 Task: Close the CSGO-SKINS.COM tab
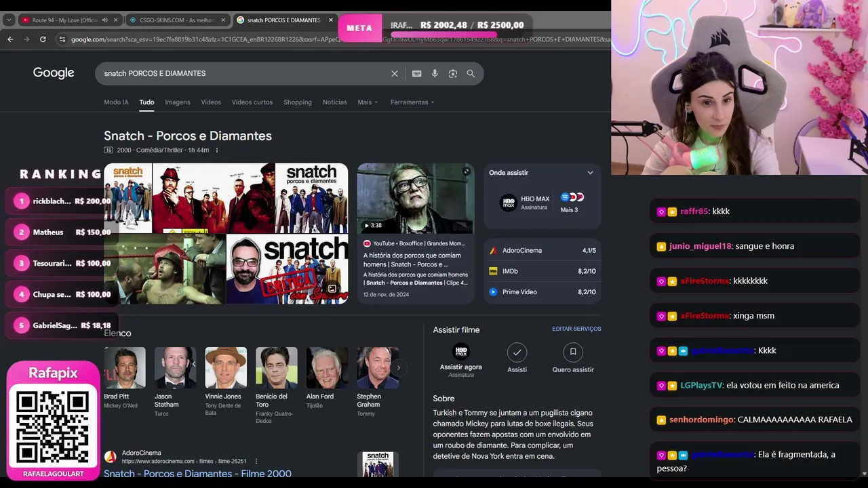(x=223, y=20)
